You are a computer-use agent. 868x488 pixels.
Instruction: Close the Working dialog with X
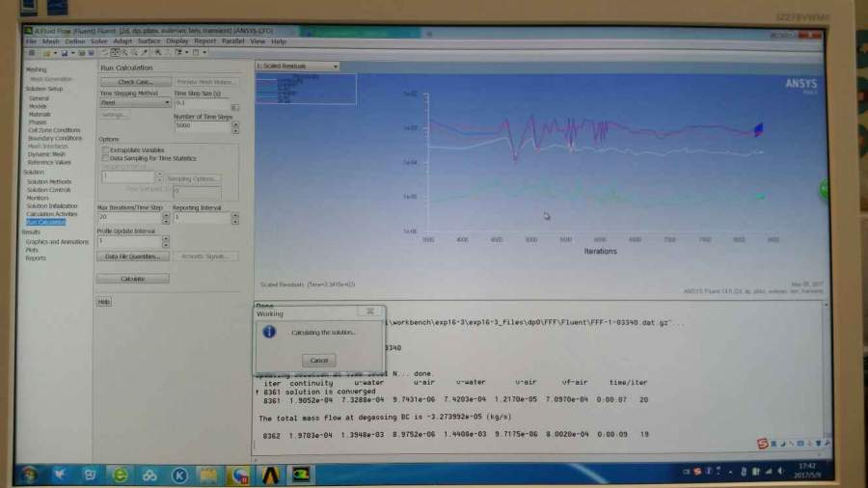click(370, 311)
